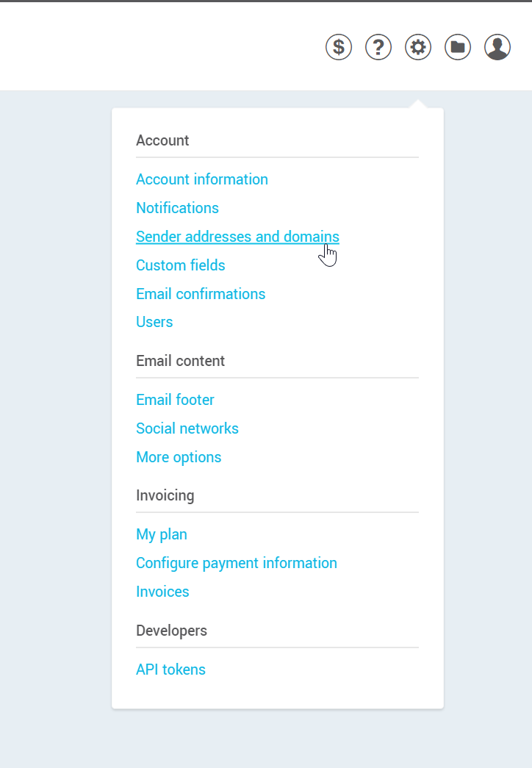
Task: Open Account information settings
Action: pyautogui.click(x=201, y=179)
